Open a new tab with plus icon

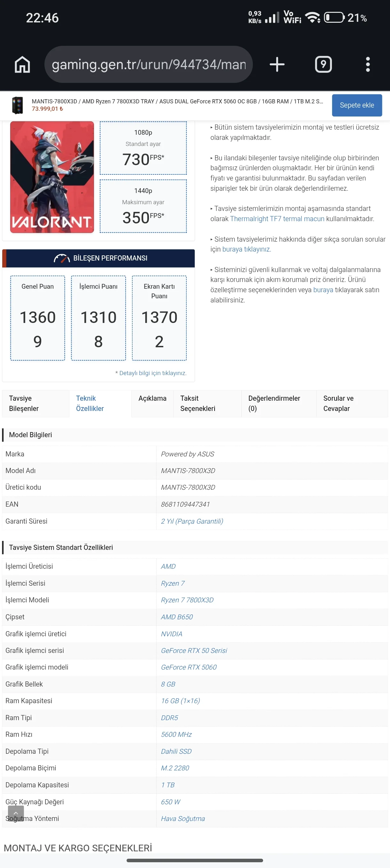pos(277,64)
